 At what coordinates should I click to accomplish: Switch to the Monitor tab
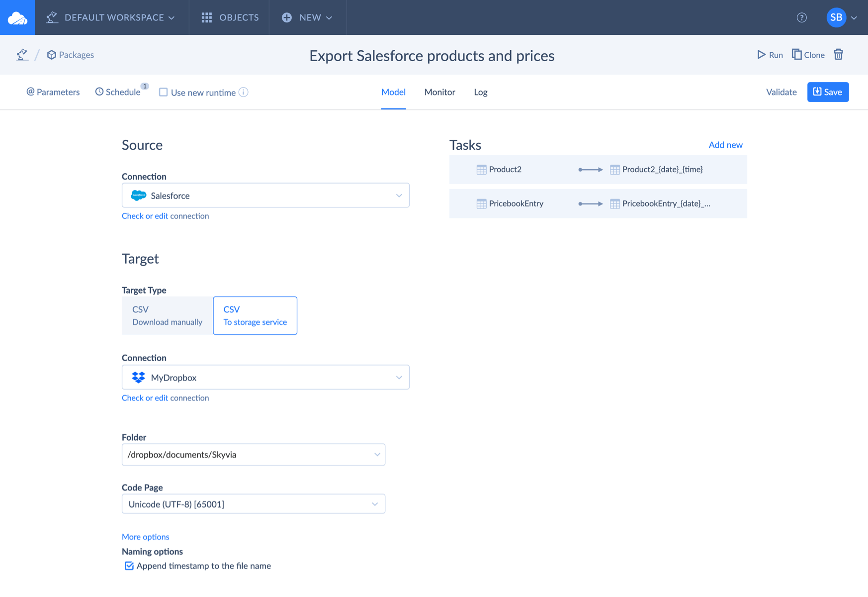click(439, 92)
